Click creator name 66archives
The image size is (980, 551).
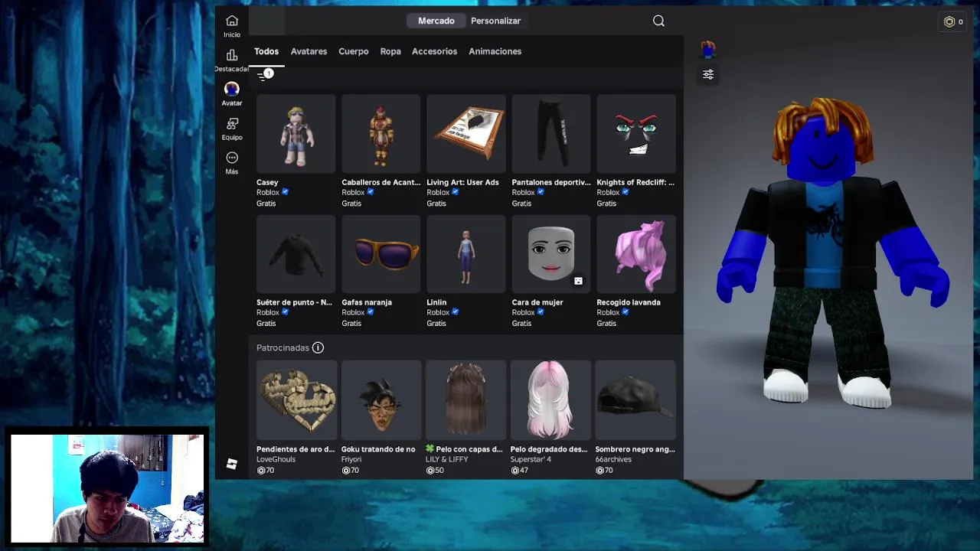(613, 459)
